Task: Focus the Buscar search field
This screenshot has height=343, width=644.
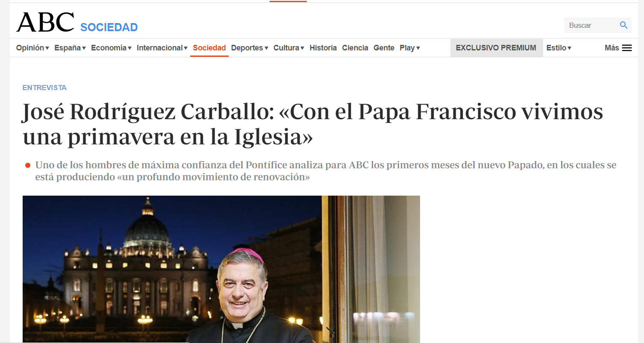Action: click(x=591, y=25)
